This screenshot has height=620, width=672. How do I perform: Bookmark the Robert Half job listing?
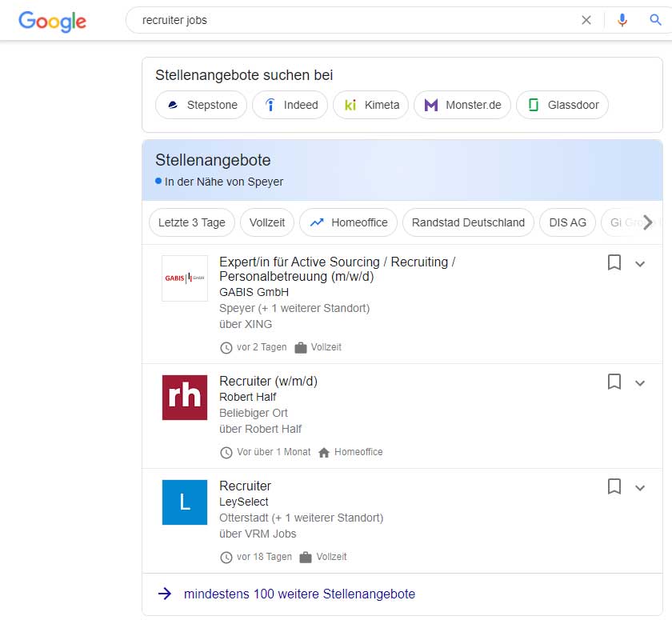click(x=614, y=382)
